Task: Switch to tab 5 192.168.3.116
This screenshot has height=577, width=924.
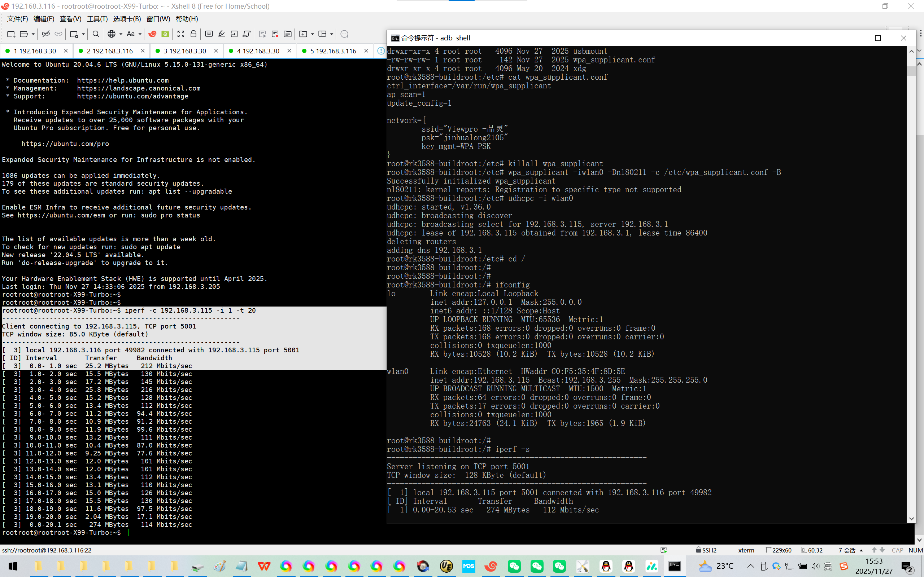Action: point(332,51)
